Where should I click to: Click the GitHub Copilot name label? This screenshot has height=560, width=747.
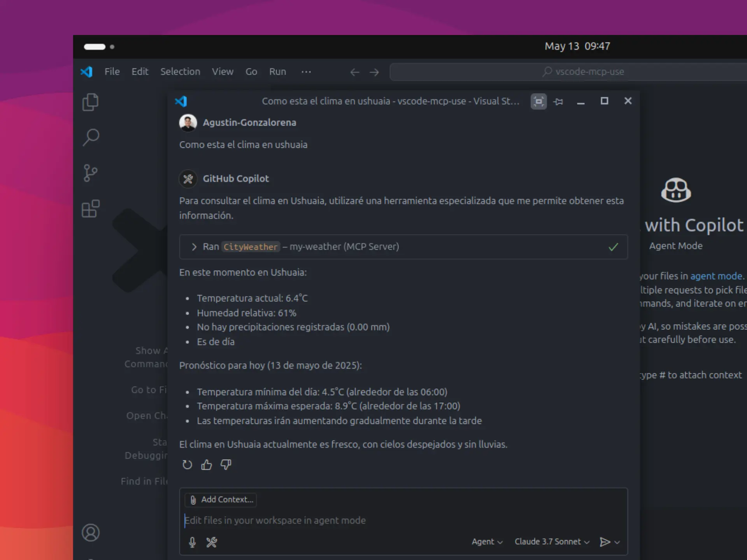[x=236, y=179]
